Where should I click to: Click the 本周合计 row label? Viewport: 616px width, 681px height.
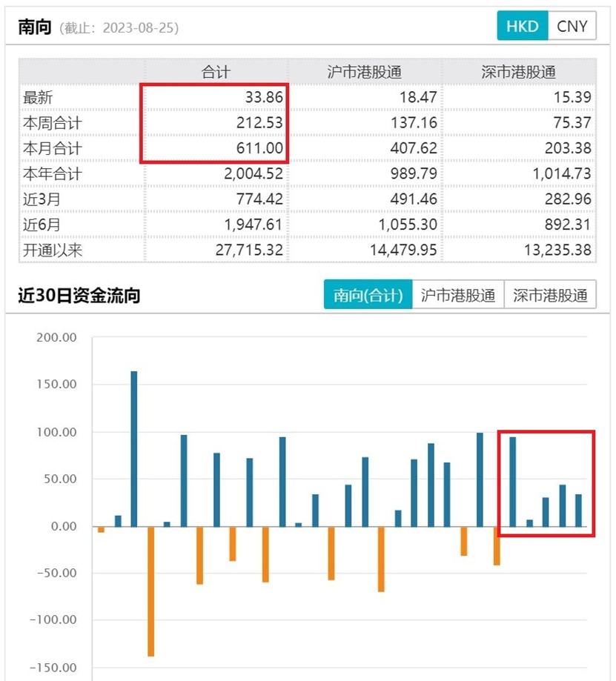[x=53, y=123]
